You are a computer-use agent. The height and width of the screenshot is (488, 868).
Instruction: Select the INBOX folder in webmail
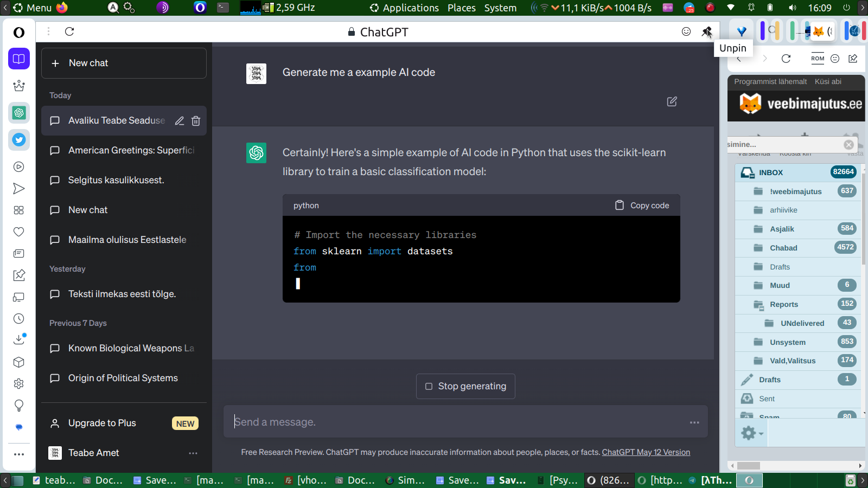coord(798,172)
